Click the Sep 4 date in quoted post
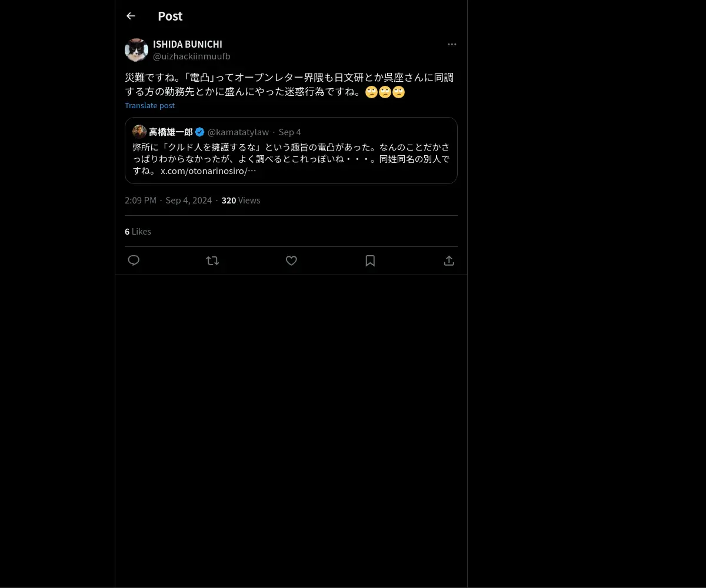 289,132
